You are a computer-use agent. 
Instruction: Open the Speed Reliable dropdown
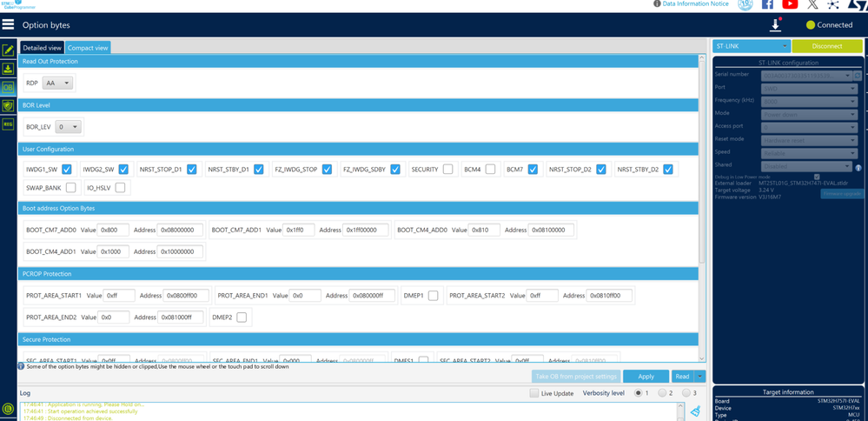810,153
